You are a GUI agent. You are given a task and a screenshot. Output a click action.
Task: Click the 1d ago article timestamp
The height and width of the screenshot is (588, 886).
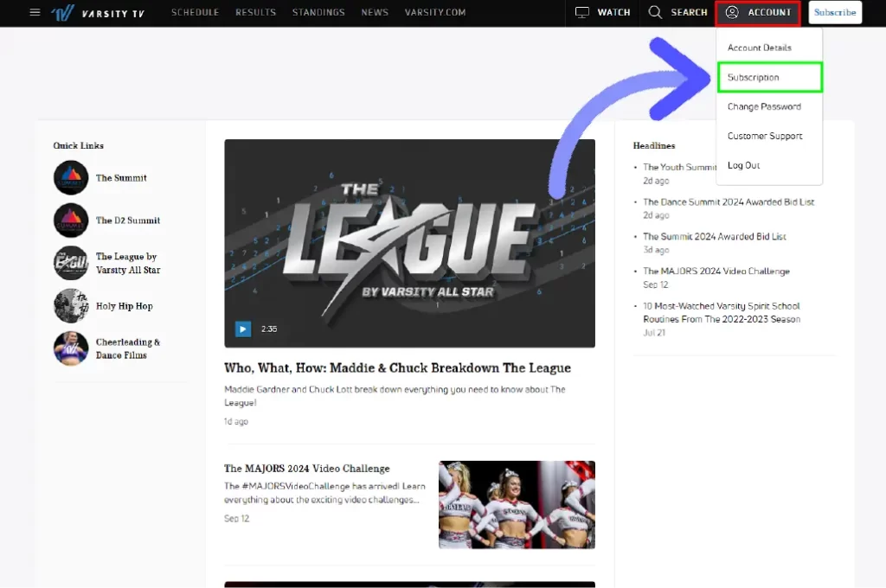(235, 421)
